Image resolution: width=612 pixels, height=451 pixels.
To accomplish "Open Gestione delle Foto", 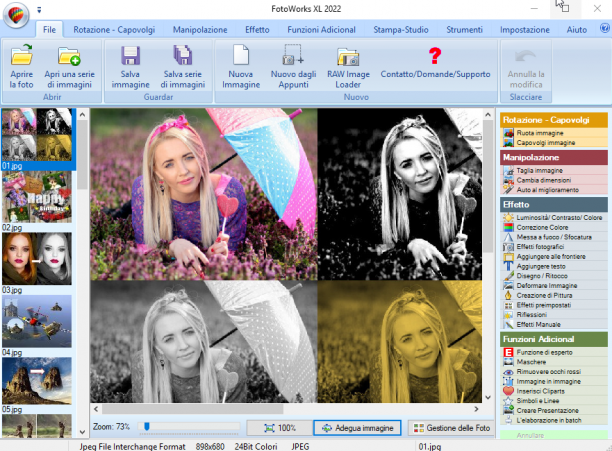I will pos(452,428).
